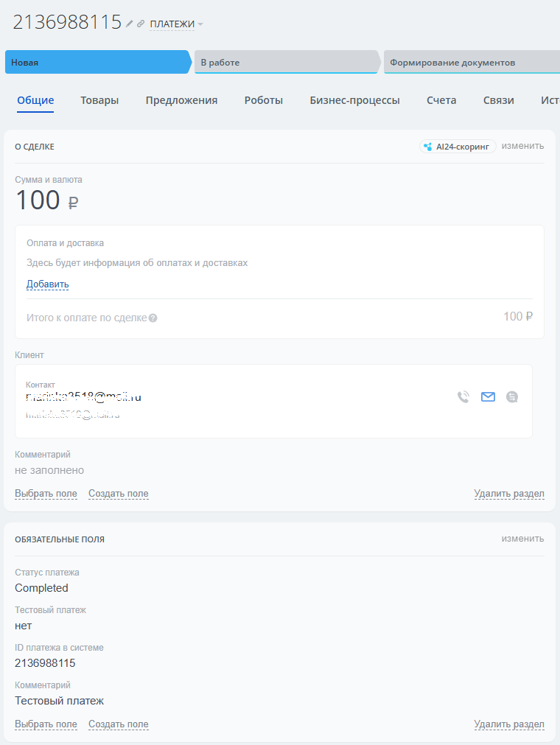The height and width of the screenshot is (745, 560).
Task: Set deal stage to В работе
Action: pos(284,63)
